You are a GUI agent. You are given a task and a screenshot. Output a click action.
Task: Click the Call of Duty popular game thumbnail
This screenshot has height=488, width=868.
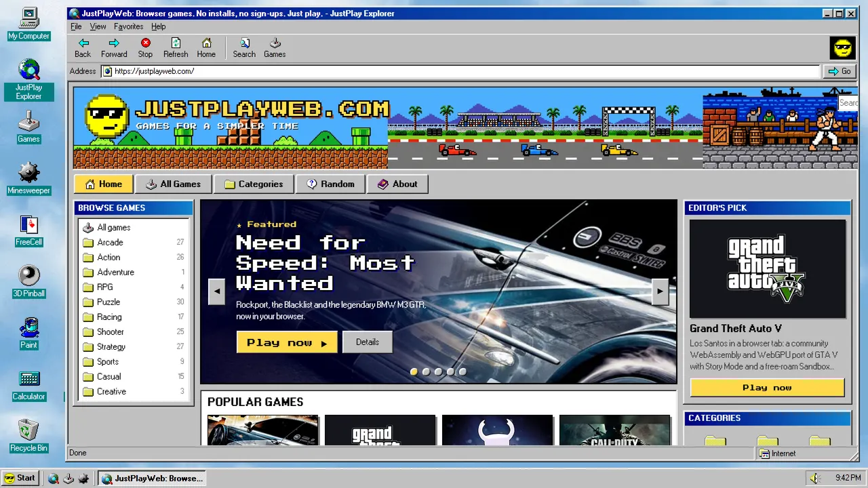pos(615,430)
